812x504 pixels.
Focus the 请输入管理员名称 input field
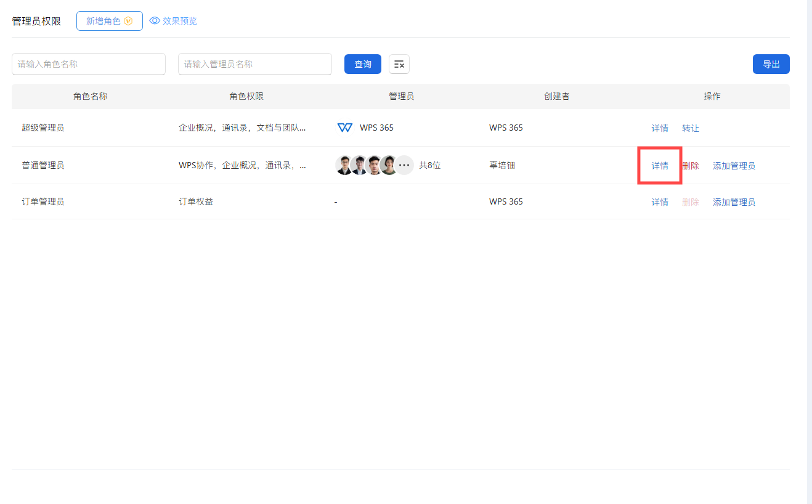(x=255, y=64)
